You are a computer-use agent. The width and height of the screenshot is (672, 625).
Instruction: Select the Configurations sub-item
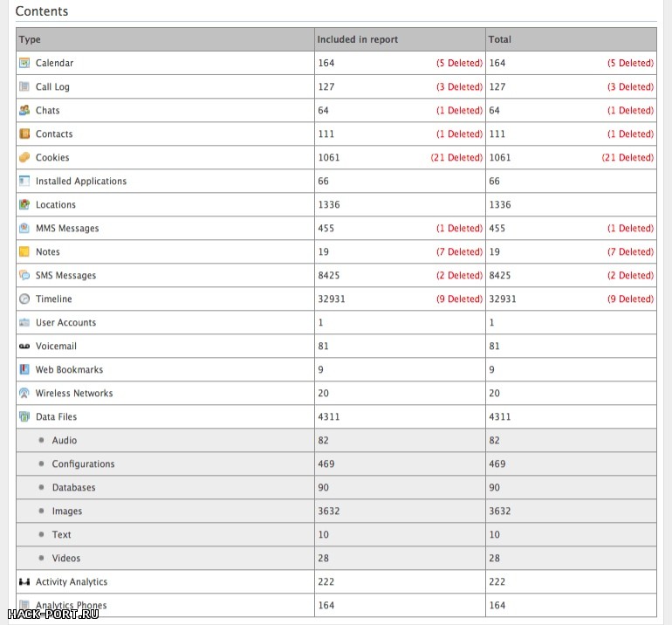(83, 464)
